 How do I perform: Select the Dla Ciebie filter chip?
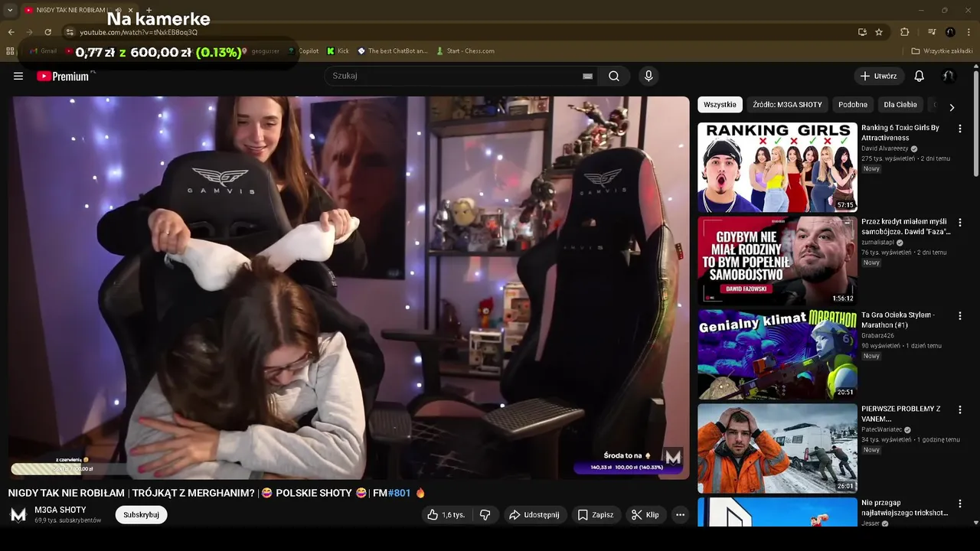pyautogui.click(x=900, y=105)
